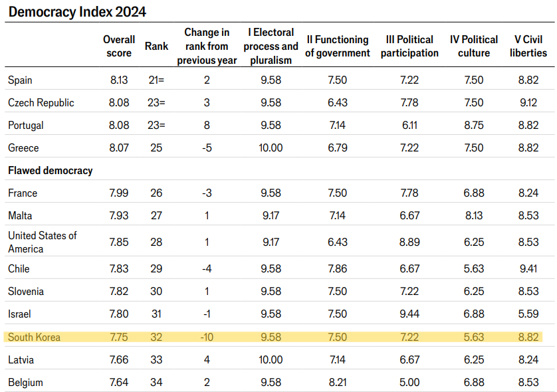Click Portugal's rank value 23=
This screenshot has width=557, height=392.
point(156,126)
